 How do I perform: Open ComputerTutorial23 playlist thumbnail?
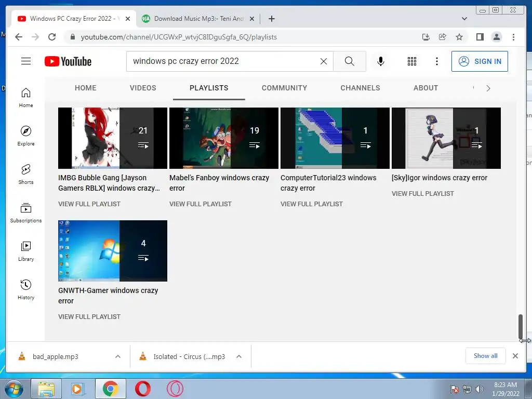(x=335, y=138)
